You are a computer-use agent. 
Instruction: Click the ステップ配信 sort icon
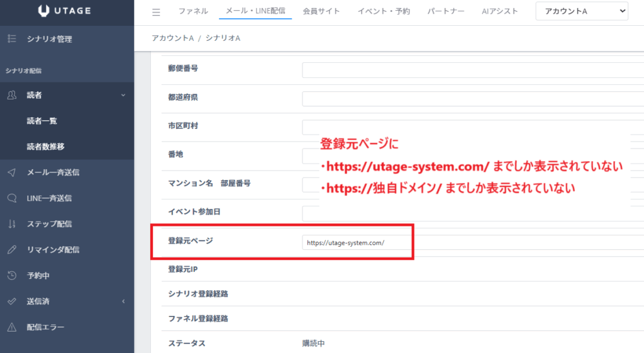click(x=12, y=224)
